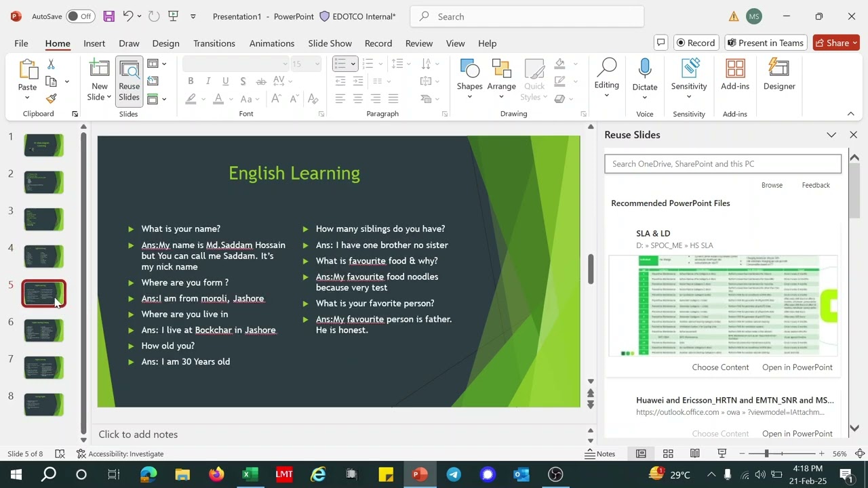
Task: Toggle text Shadow formatting
Action: tap(243, 81)
